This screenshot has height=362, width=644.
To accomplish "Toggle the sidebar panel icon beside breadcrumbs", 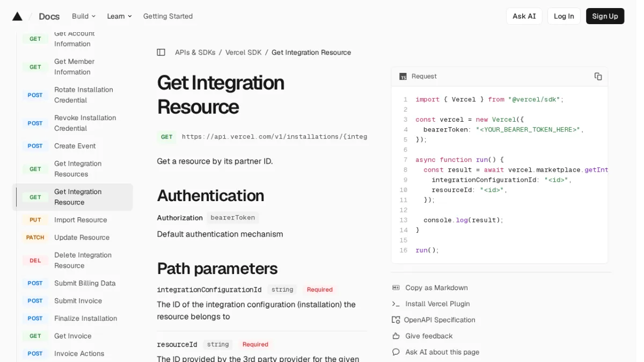I will point(161,53).
